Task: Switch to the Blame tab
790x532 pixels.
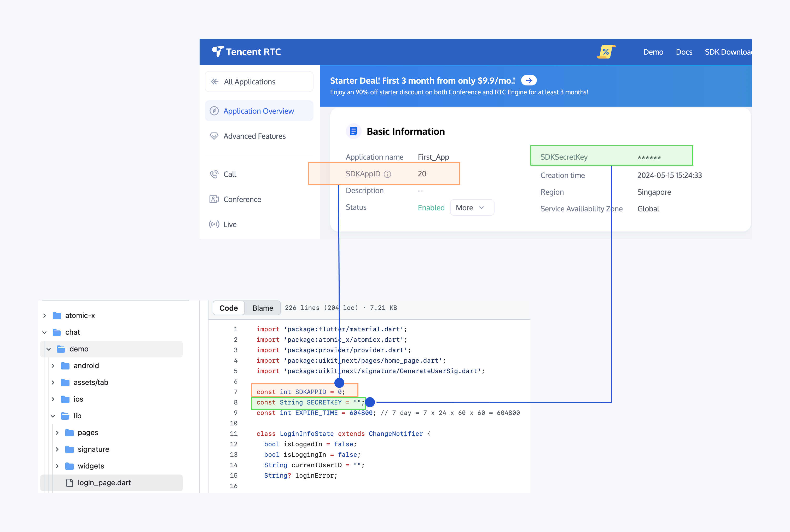Action: (263, 308)
